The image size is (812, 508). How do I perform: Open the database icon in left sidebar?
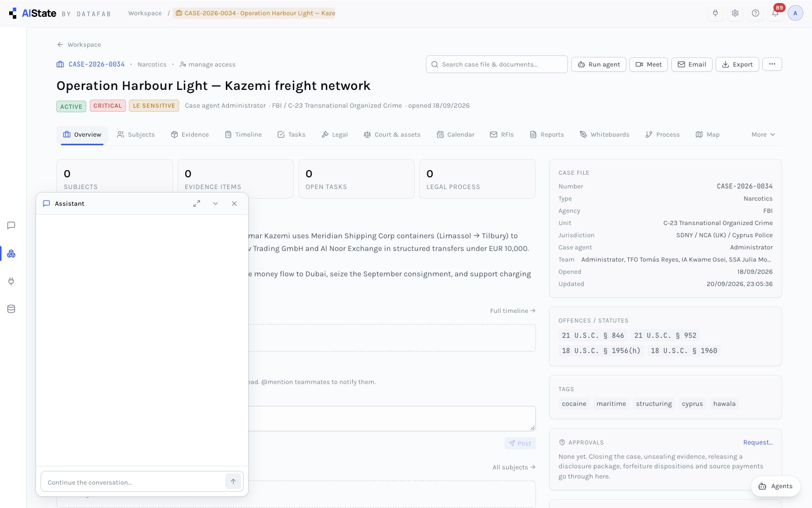(x=11, y=309)
